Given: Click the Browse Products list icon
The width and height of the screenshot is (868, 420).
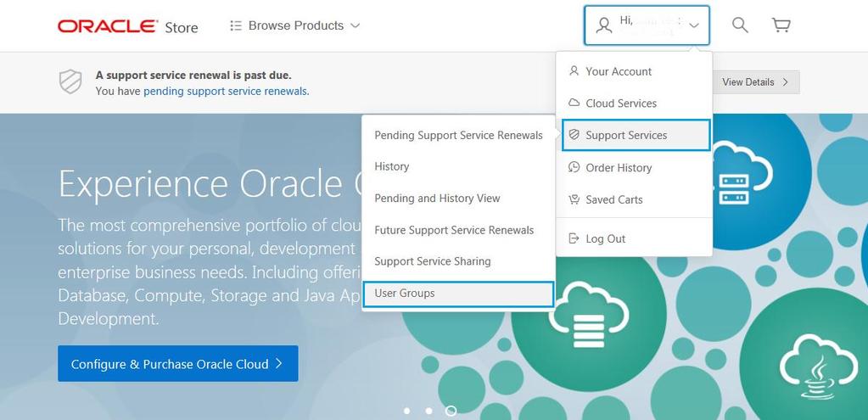Looking at the screenshot, I should (236, 25).
